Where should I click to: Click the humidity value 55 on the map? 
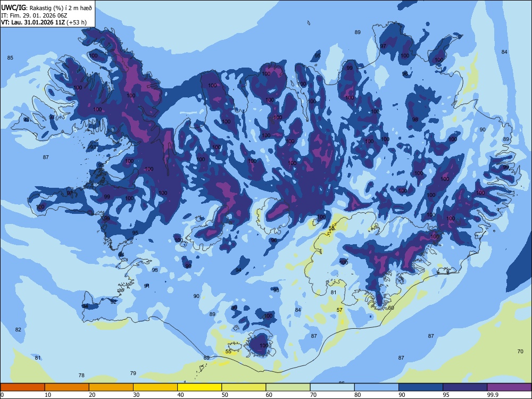[228, 352]
